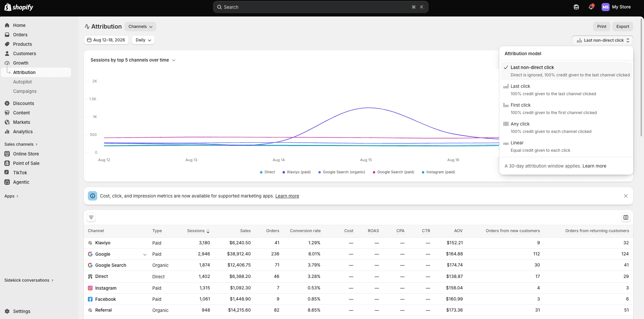Click the TikTok sales channel icon
644x319 pixels.
pyautogui.click(x=7, y=173)
